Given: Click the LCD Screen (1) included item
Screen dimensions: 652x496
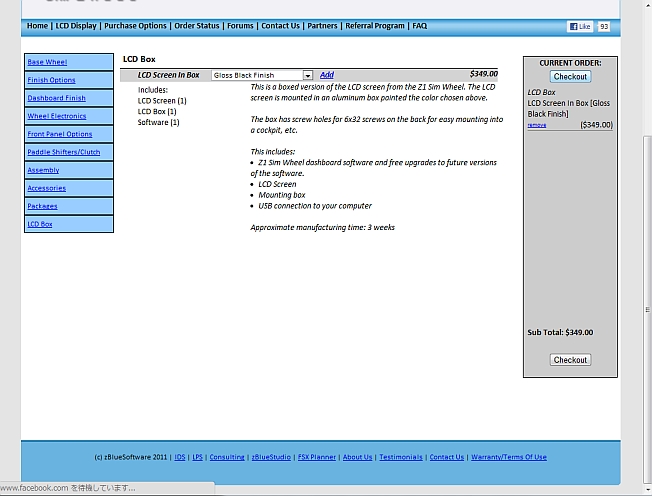Looking at the screenshot, I should pyautogui.click(x=162, y=101).
